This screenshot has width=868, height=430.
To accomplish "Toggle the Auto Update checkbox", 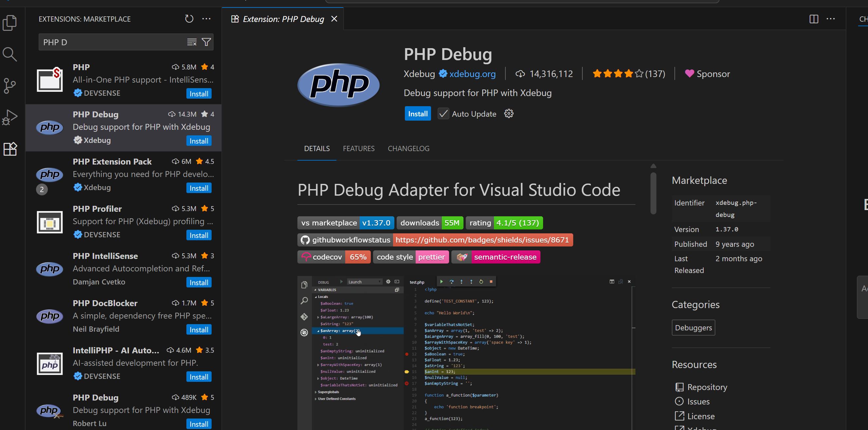I will point(443,114).
